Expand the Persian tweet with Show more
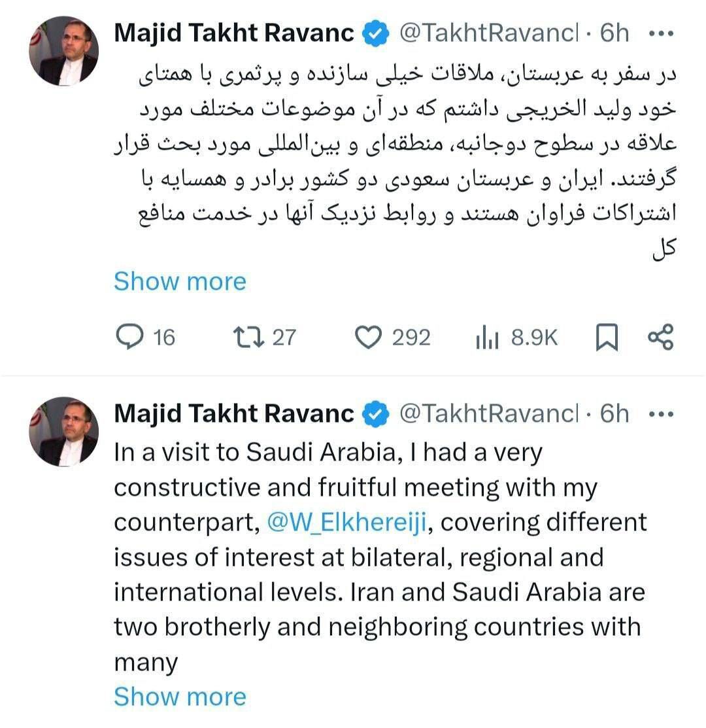 point(180,281)
